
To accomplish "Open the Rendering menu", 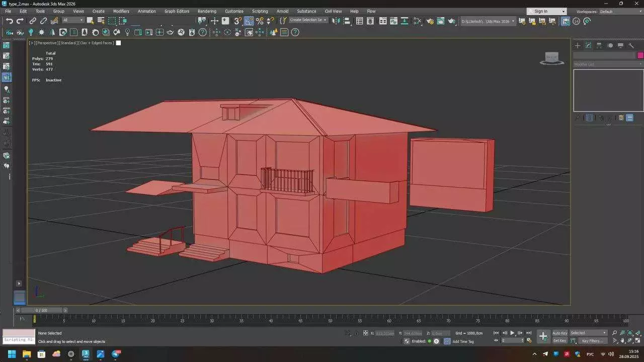I will [207, 11].
